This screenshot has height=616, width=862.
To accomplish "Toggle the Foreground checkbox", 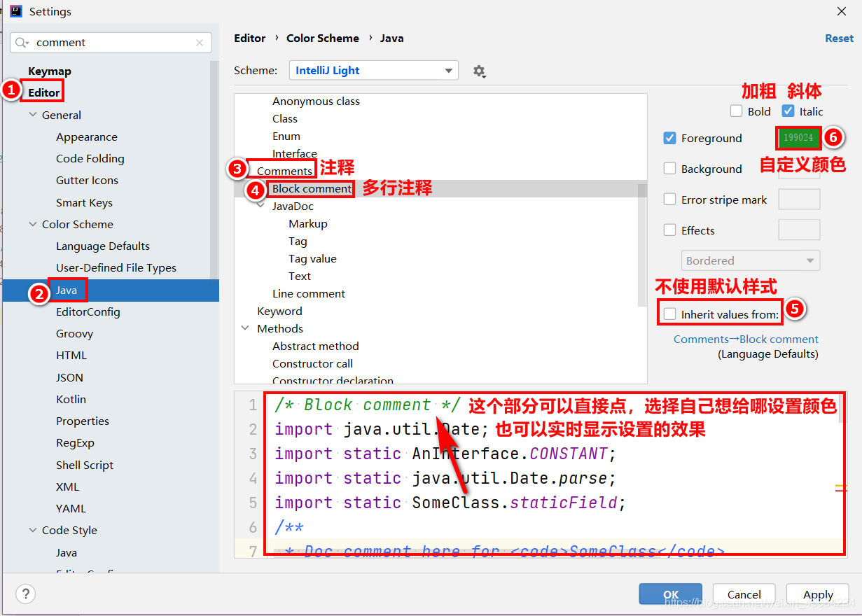I will [669, 138].
